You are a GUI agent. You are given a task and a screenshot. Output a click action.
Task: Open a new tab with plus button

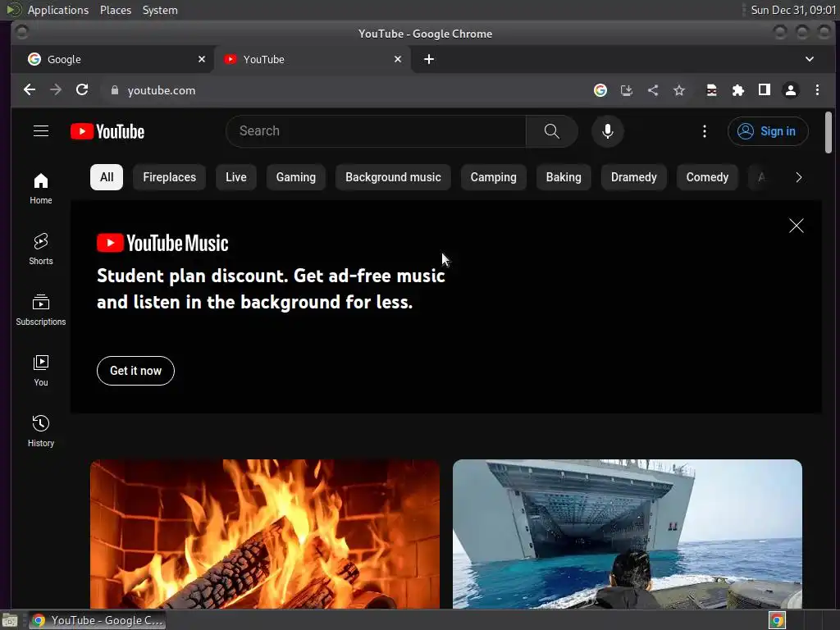point(428,59)
